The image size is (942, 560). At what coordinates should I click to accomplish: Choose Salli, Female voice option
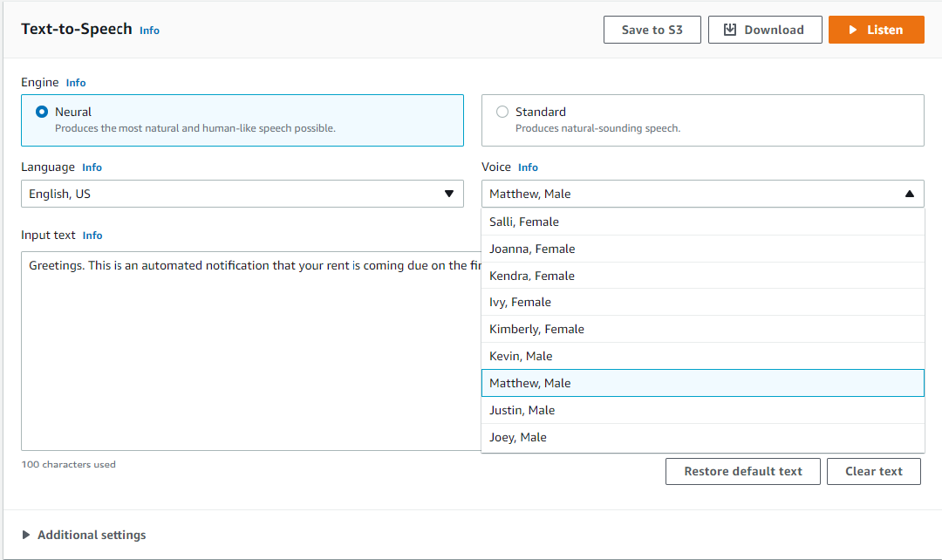[702, 222]
